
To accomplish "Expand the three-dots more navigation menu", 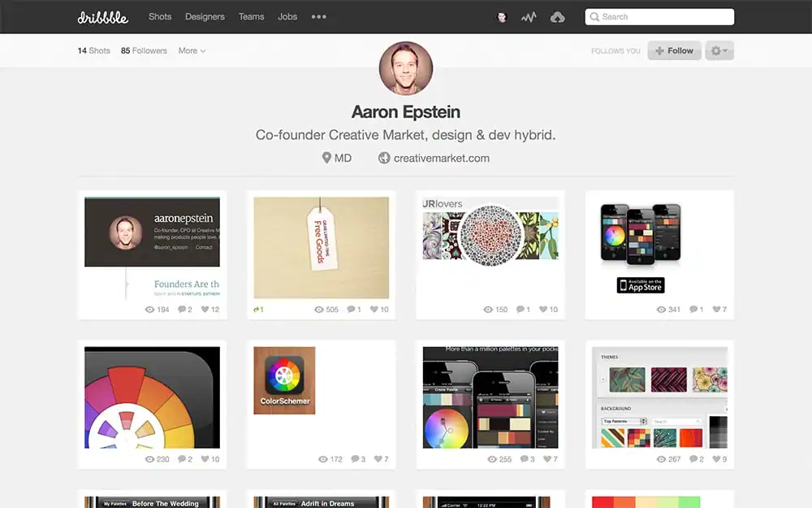I will click(319, 16).
